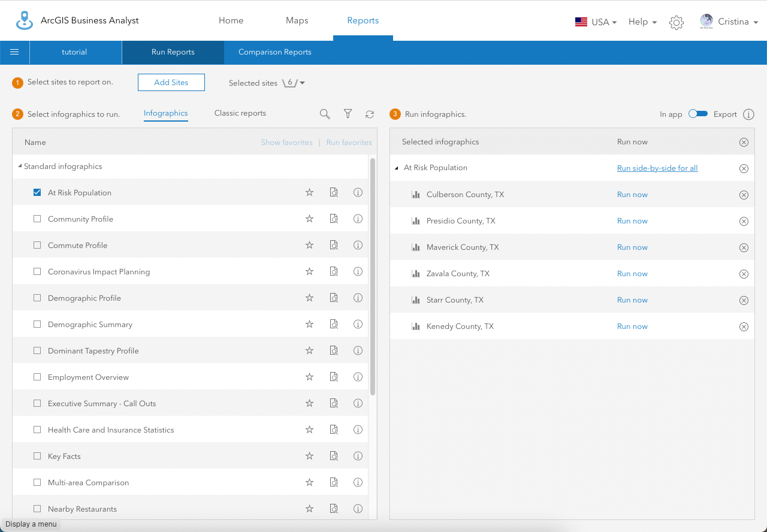The height and width of the screenshot is (532, 767).
Task: Show info for Executive Summary - Call Outs
Action: 358,403
